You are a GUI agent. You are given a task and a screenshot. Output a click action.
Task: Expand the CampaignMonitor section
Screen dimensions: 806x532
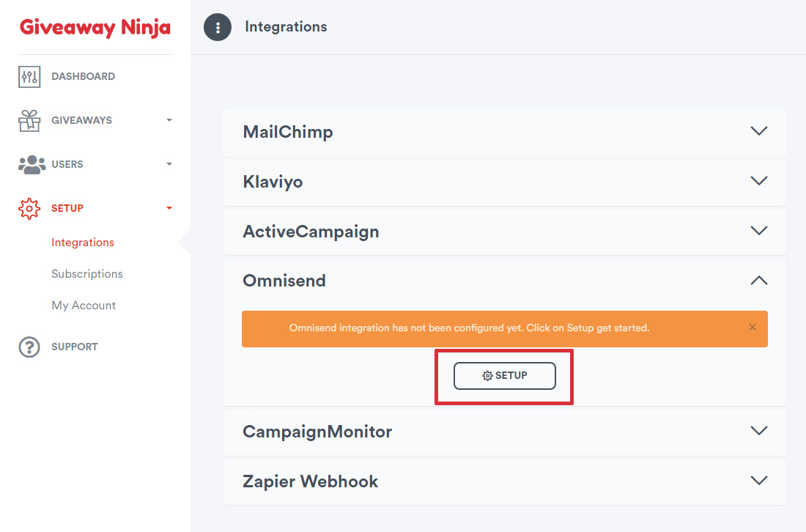tap(505, 432)
